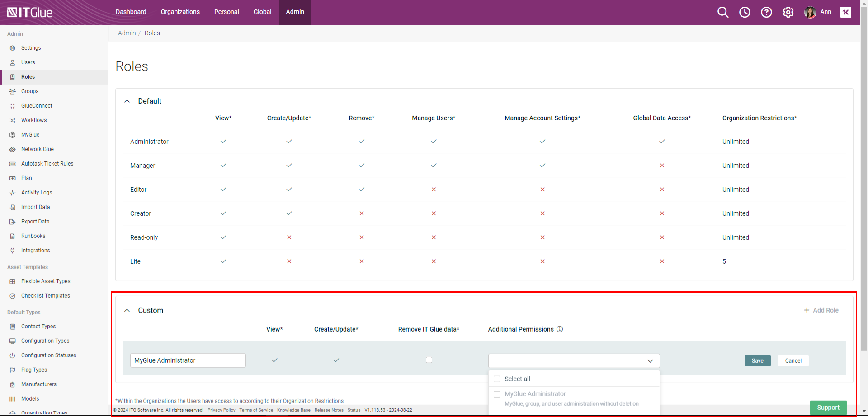
Task: Click the role name input field
Action: coord(188,360)
